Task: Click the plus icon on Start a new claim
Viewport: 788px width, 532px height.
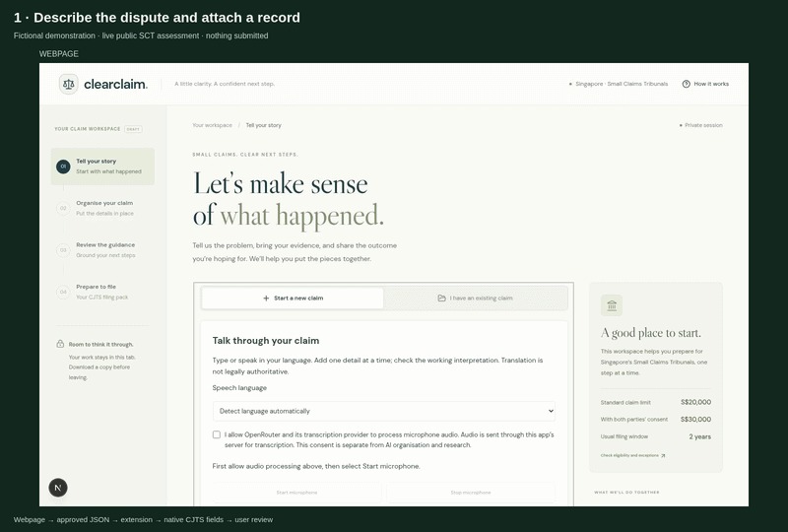Action: 266,299
